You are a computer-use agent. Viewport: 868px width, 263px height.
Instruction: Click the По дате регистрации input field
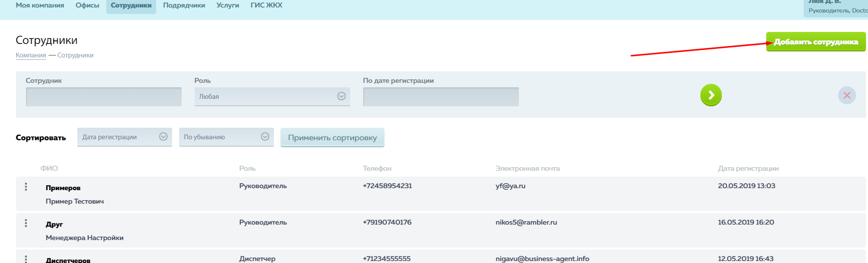click(440, 97)
